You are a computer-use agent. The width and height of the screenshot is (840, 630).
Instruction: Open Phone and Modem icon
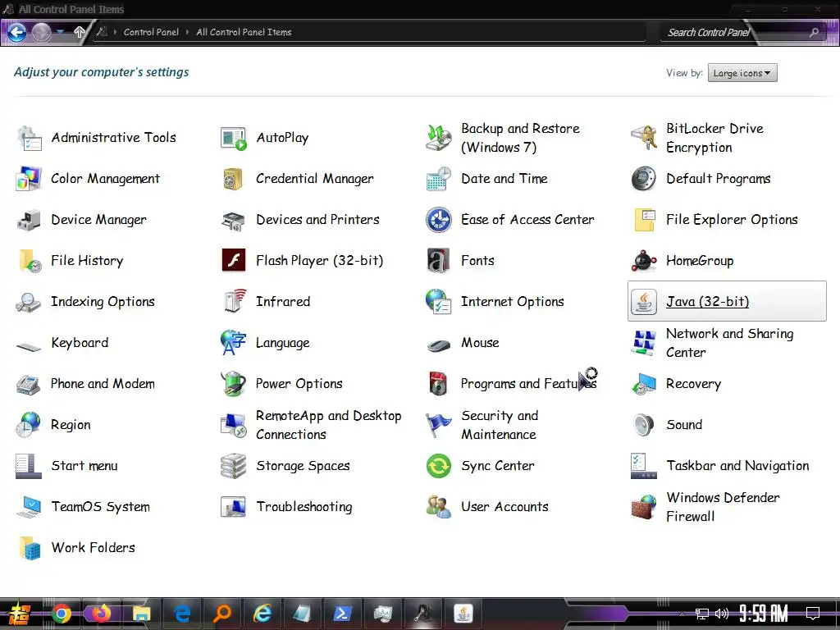pyautogui.click(x=29, y=385)
